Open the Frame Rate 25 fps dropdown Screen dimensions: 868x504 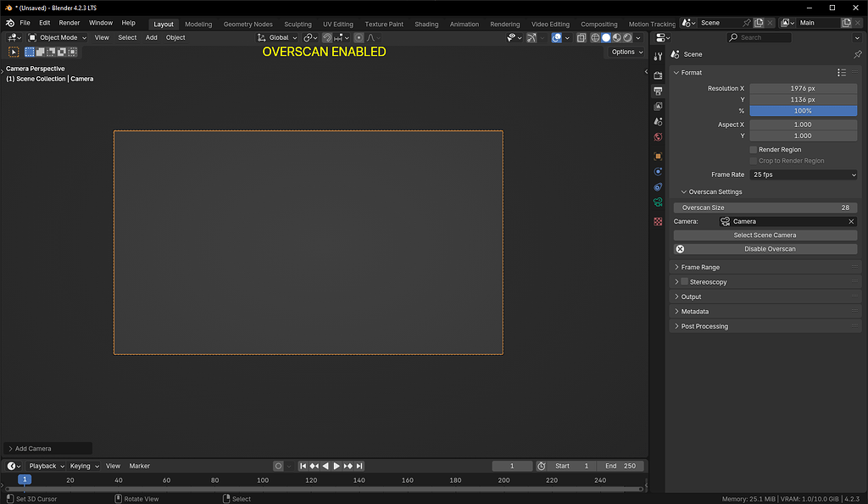pyautogui.click(x=804, y=174)
